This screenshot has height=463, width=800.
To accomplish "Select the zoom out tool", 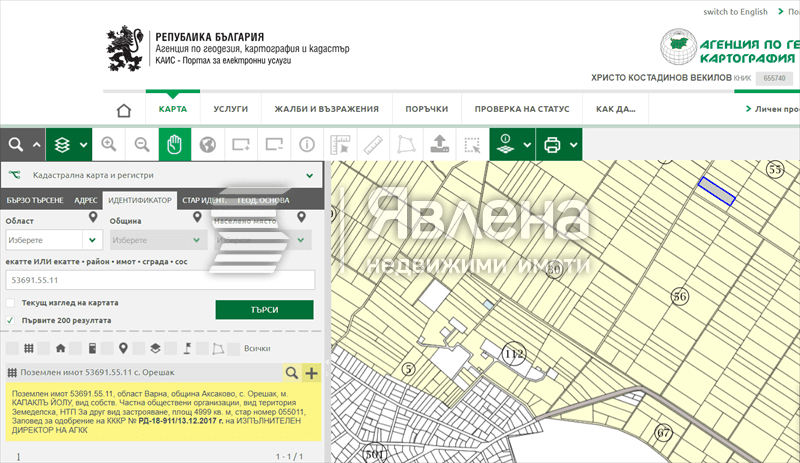I will pos(142,144).
